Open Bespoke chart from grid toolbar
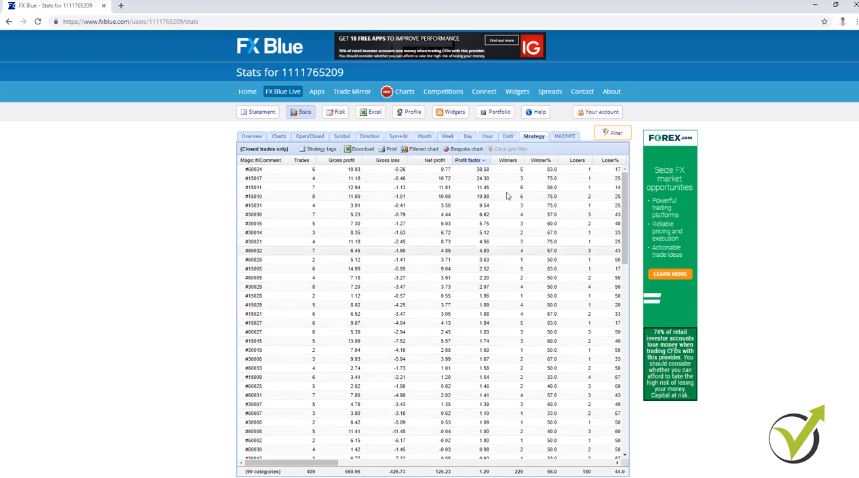The height and width of the screenshot is (478, 859). (463, 149)
